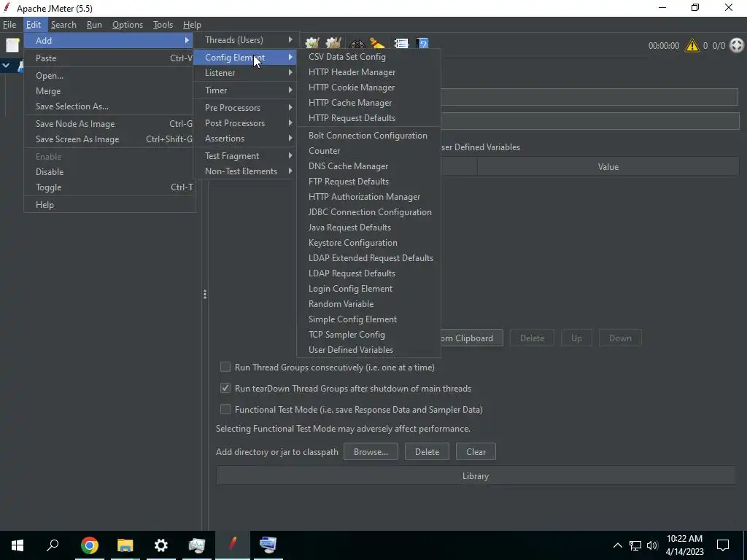Viewport: 747px width, 560px height.
Task: Choose Save Node As Image
Action: pyautogui.click(x=109, y=124)
